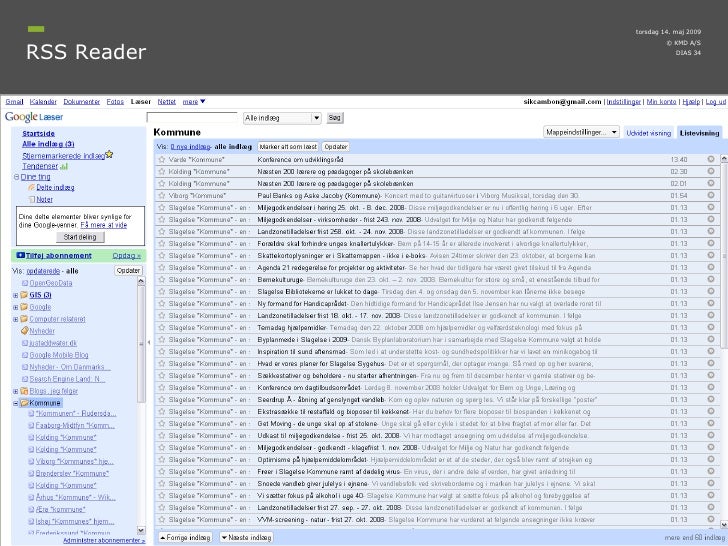Open the mere menu in top bar

194,102
